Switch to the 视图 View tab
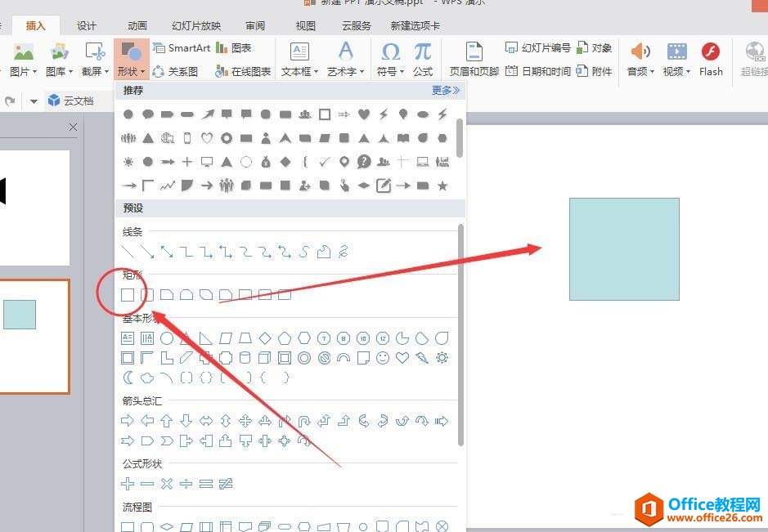Screen dimensions: 768x532 pyautogui.click(x=306, y=25)
